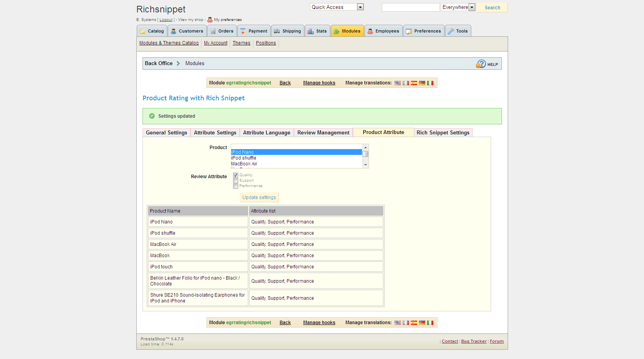Select US English translation flag in top bar
Image resolution: width=644 pixels, height=359 pixels.
[398, 83]
